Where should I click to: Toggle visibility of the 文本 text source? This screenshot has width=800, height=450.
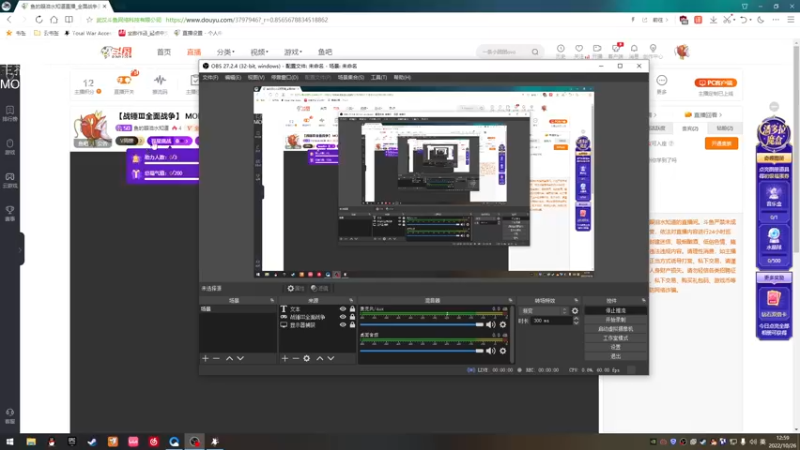(343, 309)
